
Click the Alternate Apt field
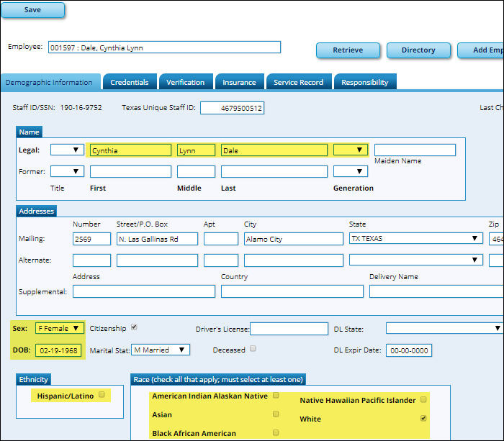[221, 260]
